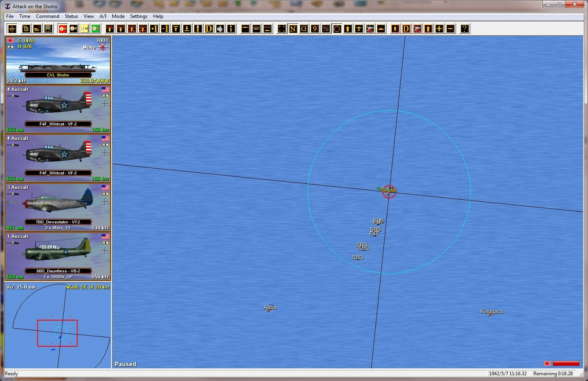
Task: Toggle the G toolbar button
Action: 304,29
